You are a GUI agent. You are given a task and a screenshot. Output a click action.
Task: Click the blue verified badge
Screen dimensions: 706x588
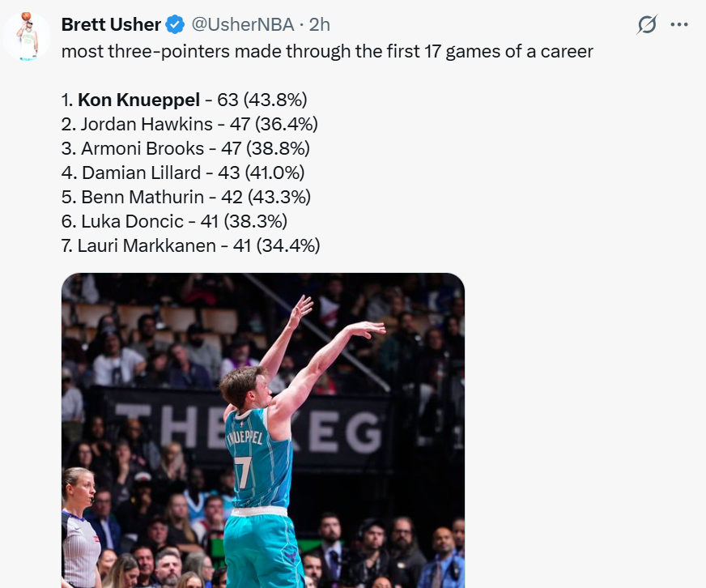(175, 25)
